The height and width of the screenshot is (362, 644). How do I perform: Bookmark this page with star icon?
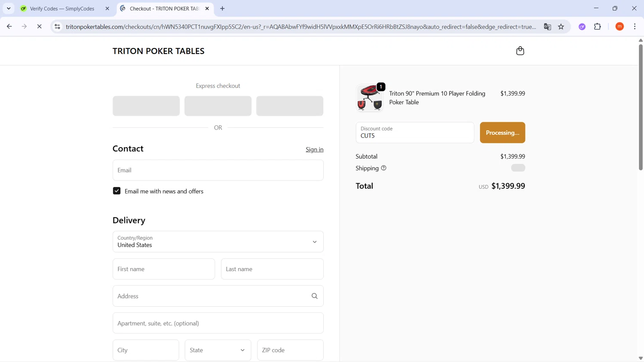[561, 27]
